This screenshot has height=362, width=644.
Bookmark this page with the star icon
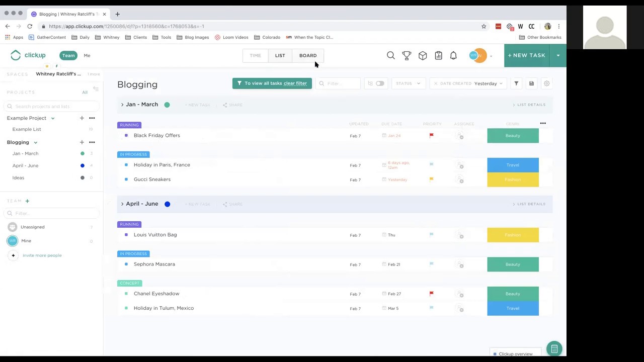[484, 26]
